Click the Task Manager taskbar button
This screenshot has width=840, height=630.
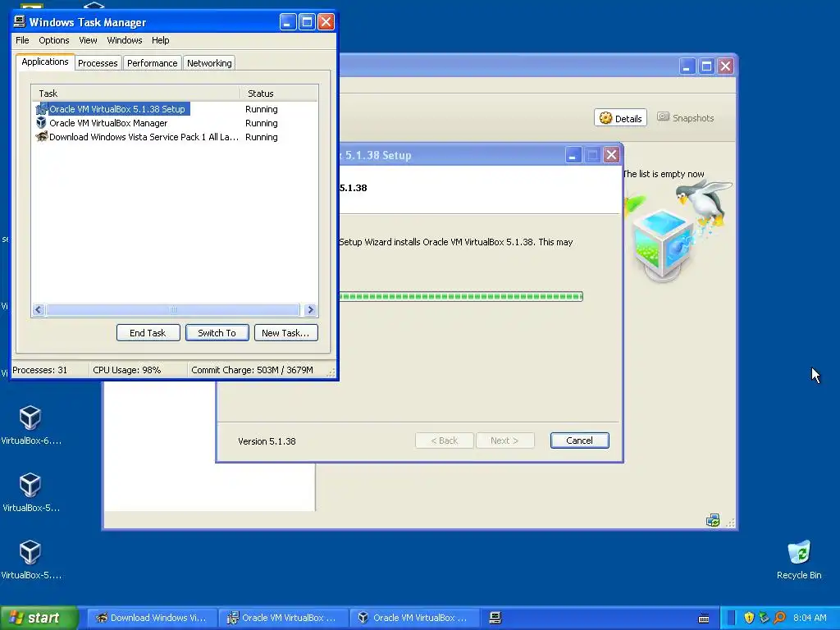pyautogui.click(x=495, y=618)
